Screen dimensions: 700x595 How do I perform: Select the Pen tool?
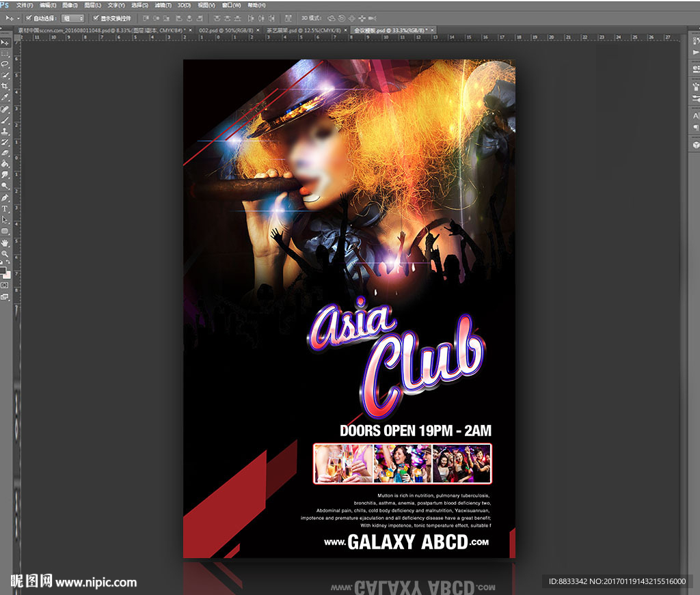pos(5,197)
